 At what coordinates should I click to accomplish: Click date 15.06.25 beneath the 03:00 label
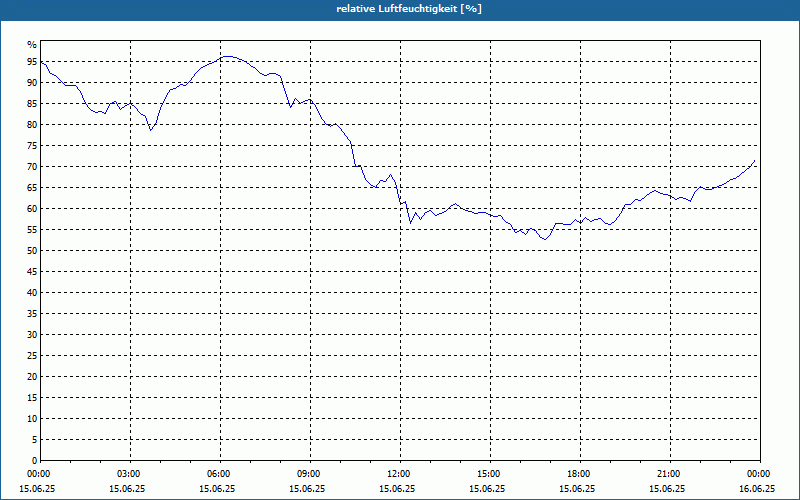[x=127, y=488]
